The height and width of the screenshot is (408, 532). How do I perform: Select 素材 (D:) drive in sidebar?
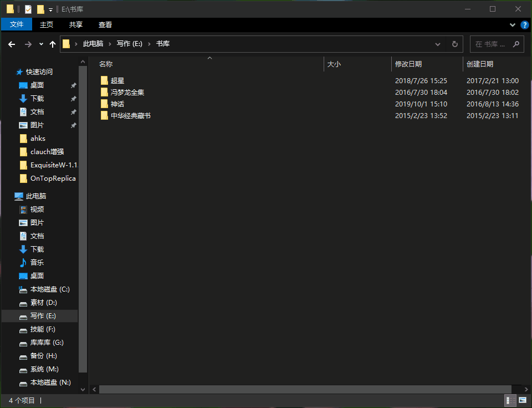[43, 303]
